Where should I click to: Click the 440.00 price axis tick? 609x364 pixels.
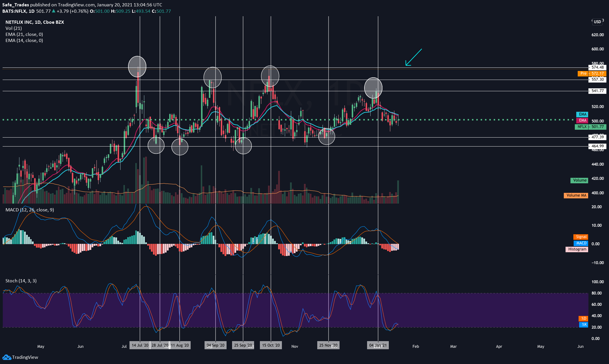coord(598,164)
